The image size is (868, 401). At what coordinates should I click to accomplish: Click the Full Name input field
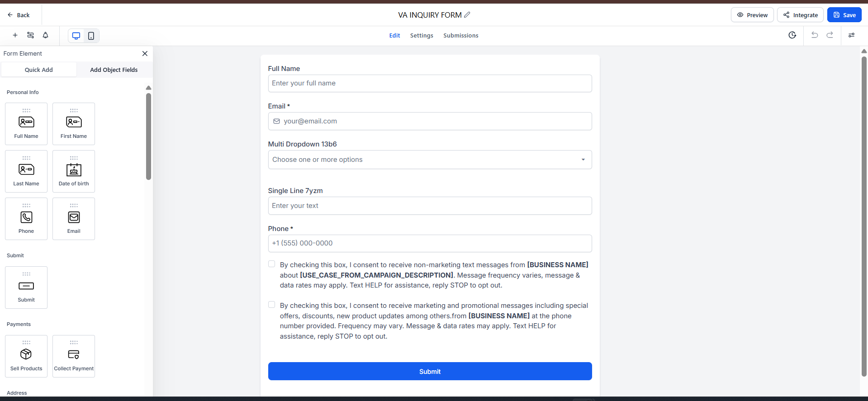point(430,83)
